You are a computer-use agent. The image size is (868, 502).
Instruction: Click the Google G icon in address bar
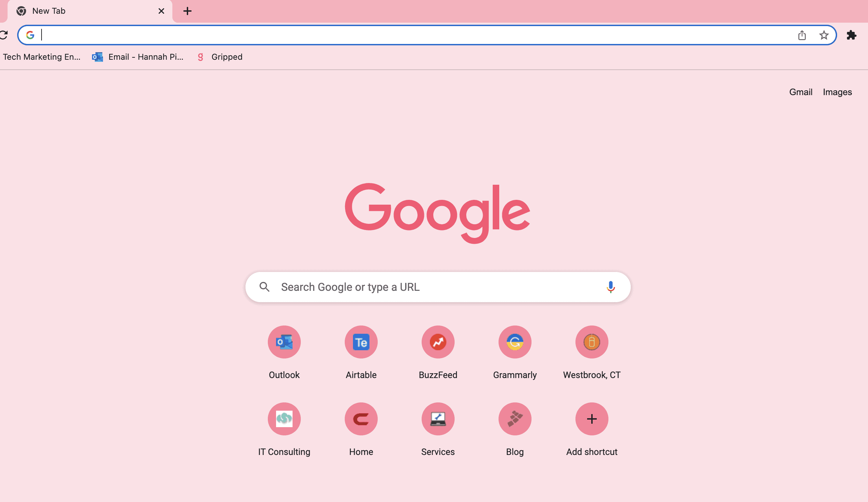pos(30,35)
